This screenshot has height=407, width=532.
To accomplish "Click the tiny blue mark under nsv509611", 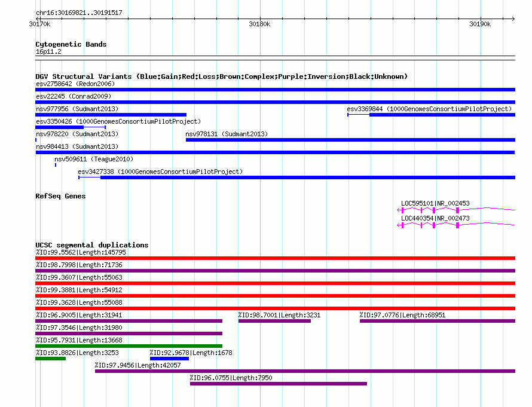I will [x=56, y=165].
